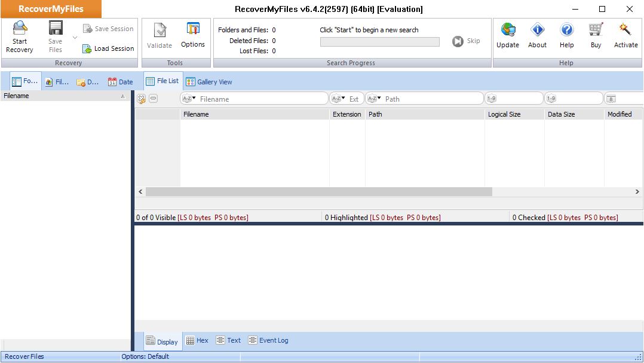The image size is (644, 363).
Task: Sort by the Logical Size column header
Action: click(x=514, y=114)
